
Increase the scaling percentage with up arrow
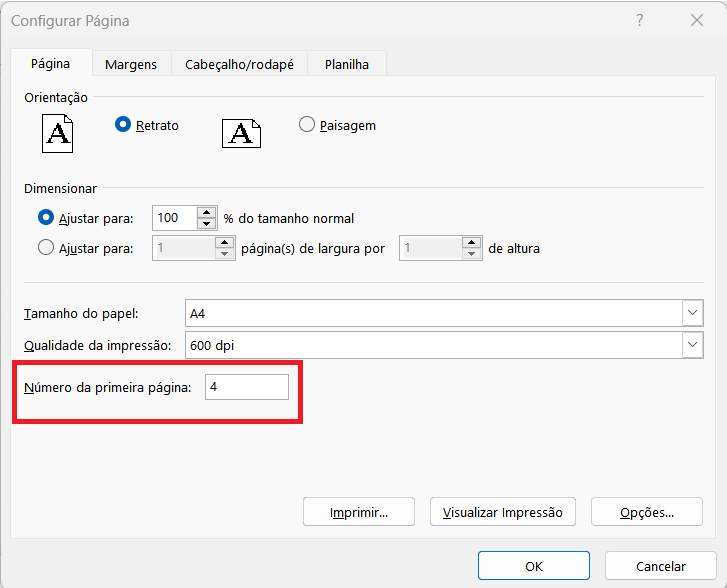point(207,213)
